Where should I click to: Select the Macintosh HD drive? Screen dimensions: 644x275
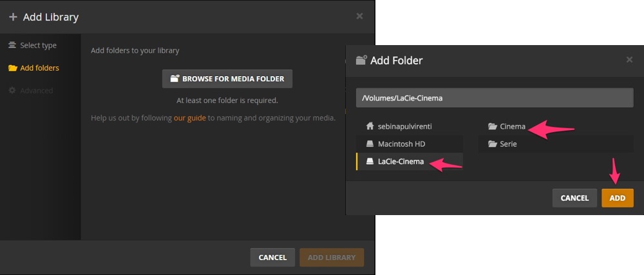[401, 144]
